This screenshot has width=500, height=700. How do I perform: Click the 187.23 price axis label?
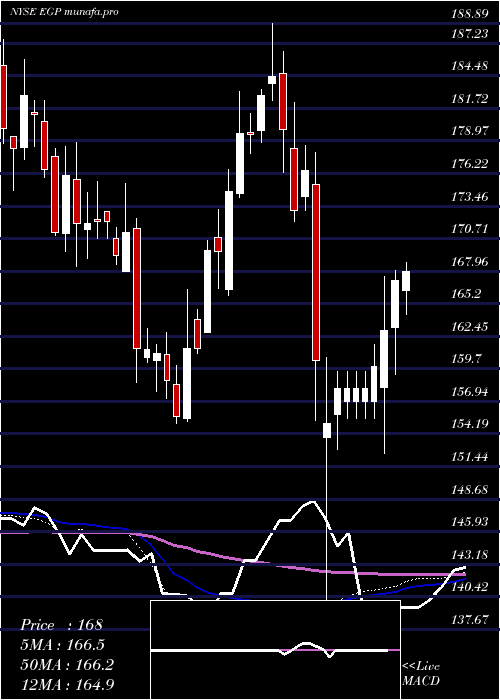pos(469,33)
